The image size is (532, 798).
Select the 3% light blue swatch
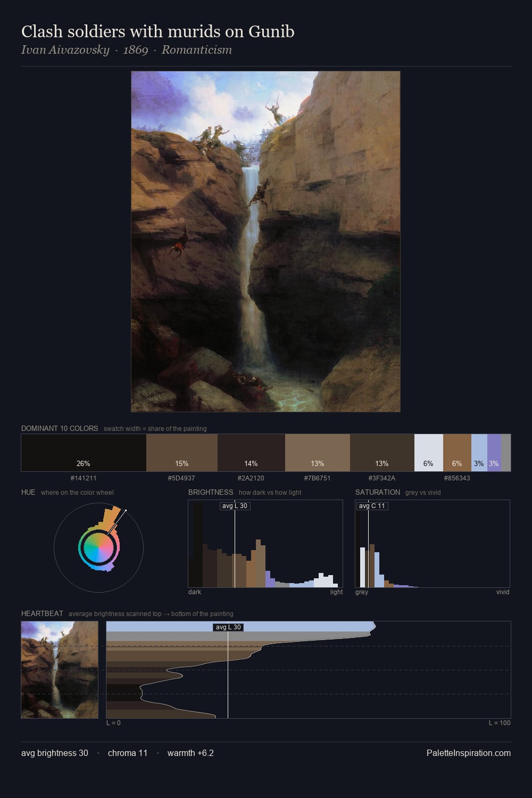[x=479, y=453]
